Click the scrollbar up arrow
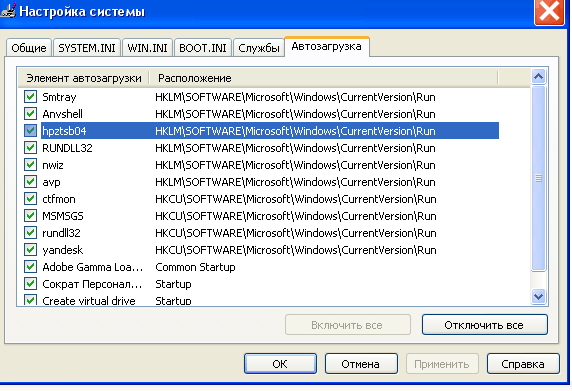Screen dimensions: 572x391 [x=538, y=77]
